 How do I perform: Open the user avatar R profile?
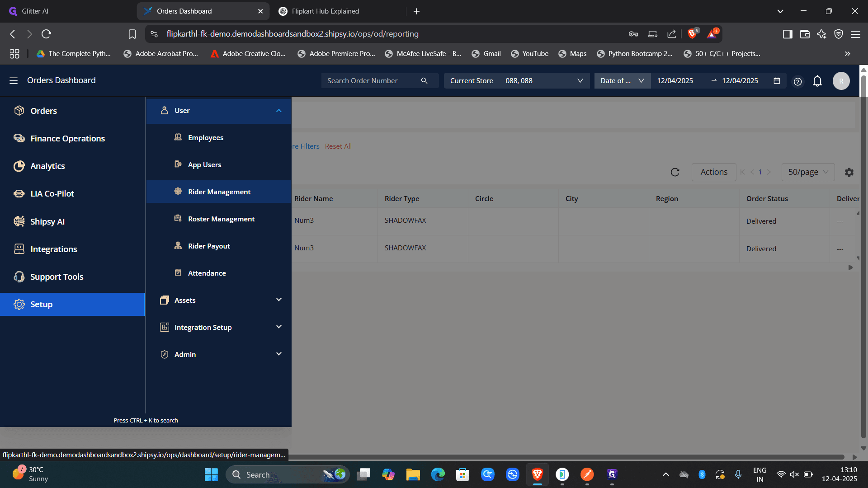[x=841, y=81]
